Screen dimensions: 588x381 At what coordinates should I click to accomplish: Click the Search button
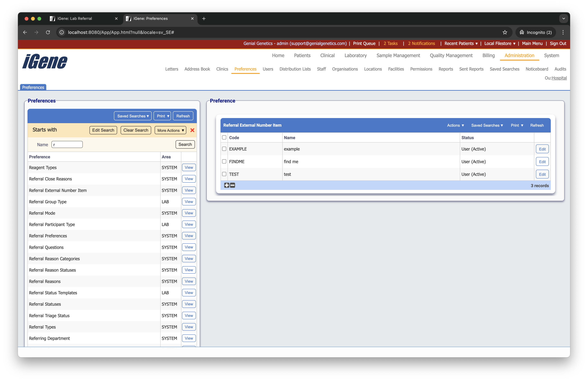point(185,144)
